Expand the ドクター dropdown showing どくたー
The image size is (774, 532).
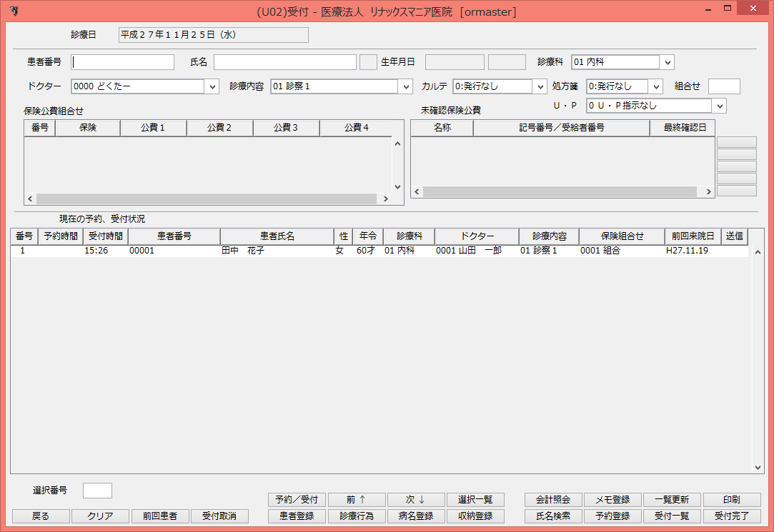coord(211,86)
